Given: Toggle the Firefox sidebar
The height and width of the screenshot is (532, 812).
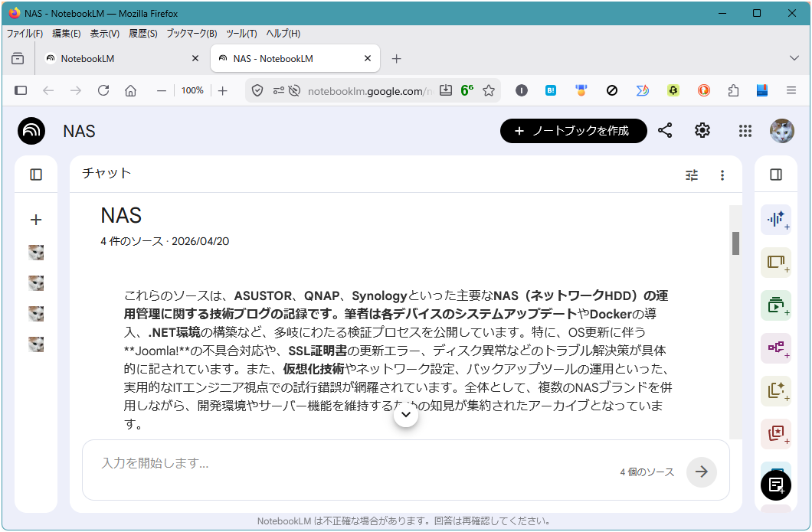Looking at the screenshot, I should pos(21,90).
